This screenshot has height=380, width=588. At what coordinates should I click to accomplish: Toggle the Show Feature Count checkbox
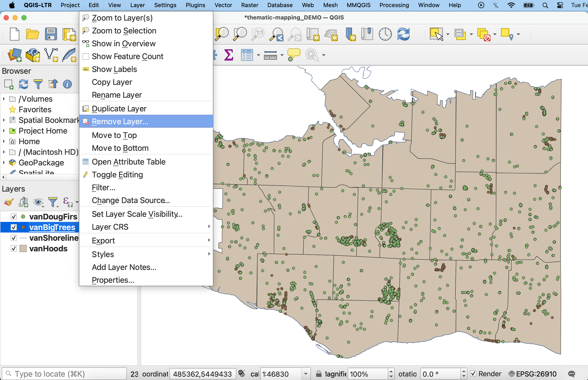(86, 56)
